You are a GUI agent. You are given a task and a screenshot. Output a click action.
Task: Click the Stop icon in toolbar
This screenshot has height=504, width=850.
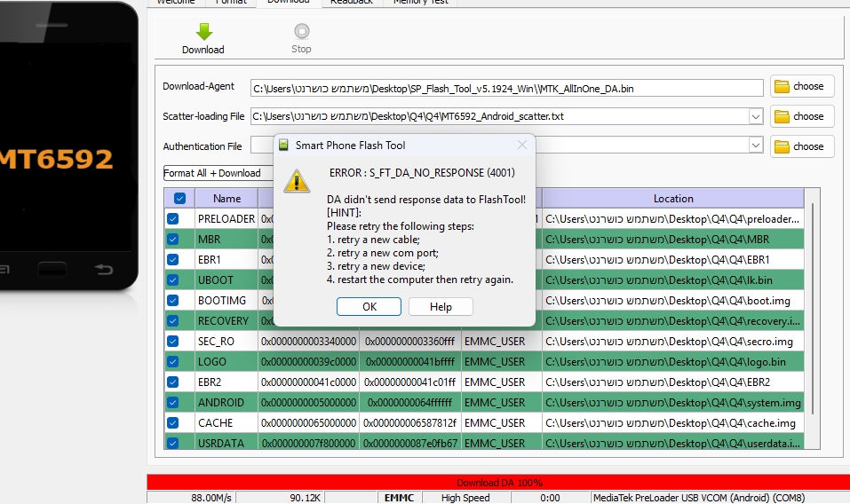click(301, 32)
